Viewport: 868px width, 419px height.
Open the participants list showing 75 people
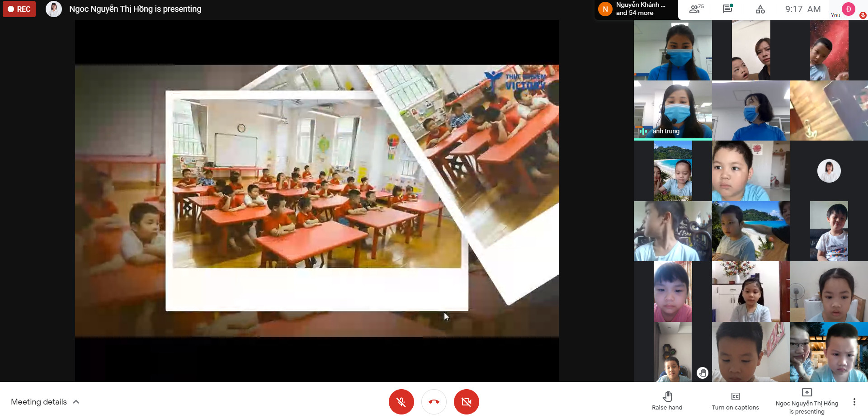click(696, 9)
